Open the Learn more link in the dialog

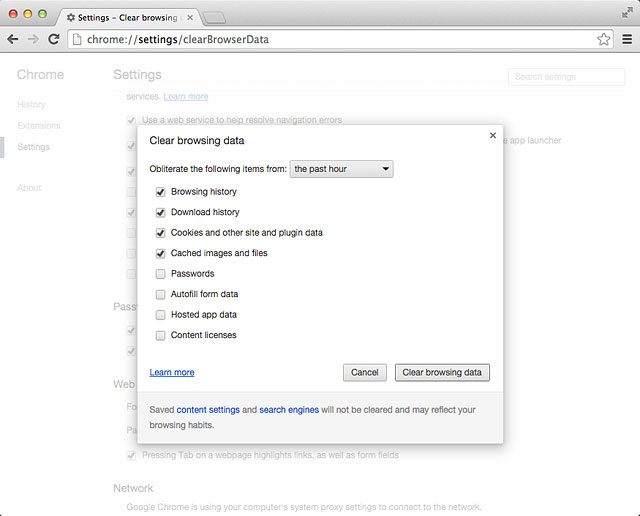[x=172, y=372]
